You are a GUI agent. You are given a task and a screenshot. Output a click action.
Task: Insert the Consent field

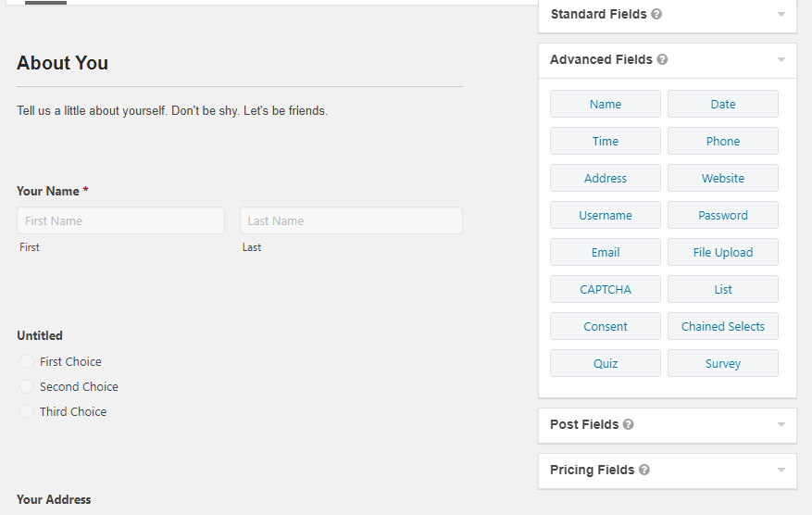coord(606,326)
